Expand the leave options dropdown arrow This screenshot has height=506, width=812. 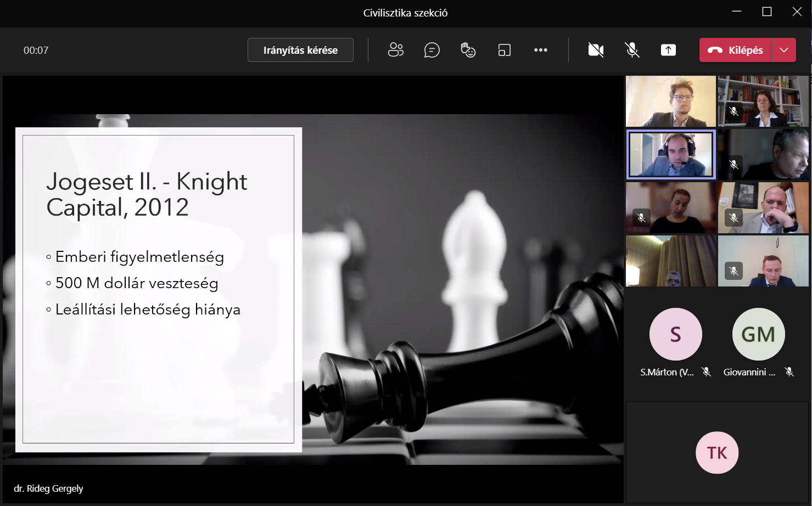(784, 50)
